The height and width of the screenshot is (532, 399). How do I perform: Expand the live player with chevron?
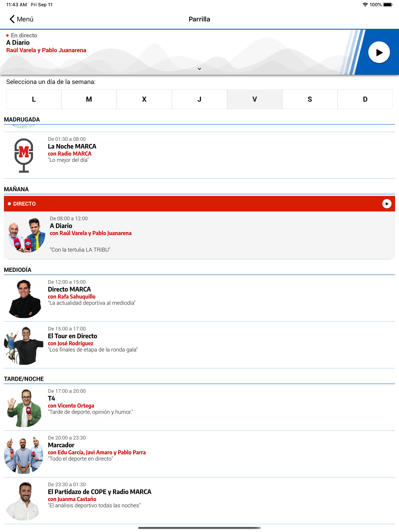(x=199, y=69)
